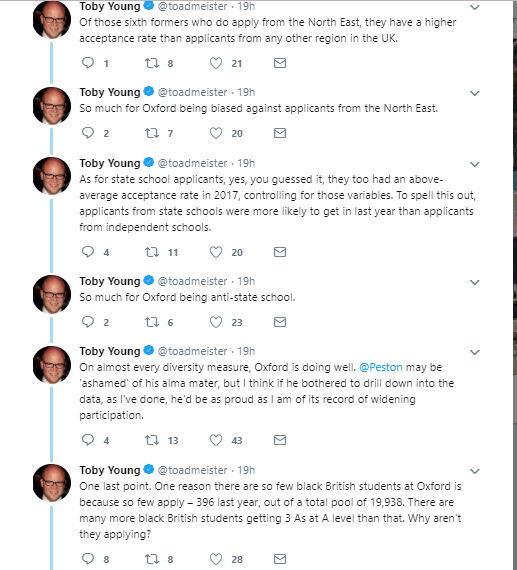Send 'anti-state school' tweet via direct message

point(280,322)
